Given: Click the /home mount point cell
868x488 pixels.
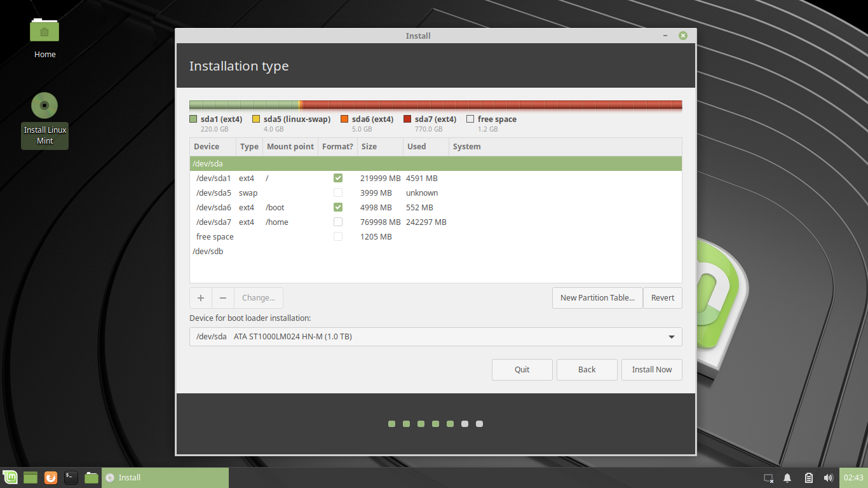Looking at the screenshot, I should (x=277, y=222).
